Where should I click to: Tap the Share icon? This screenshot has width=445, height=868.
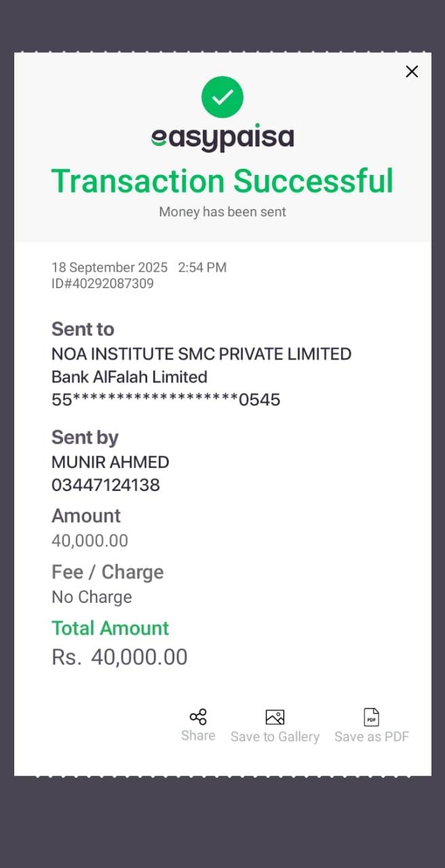tap(198, 717)
